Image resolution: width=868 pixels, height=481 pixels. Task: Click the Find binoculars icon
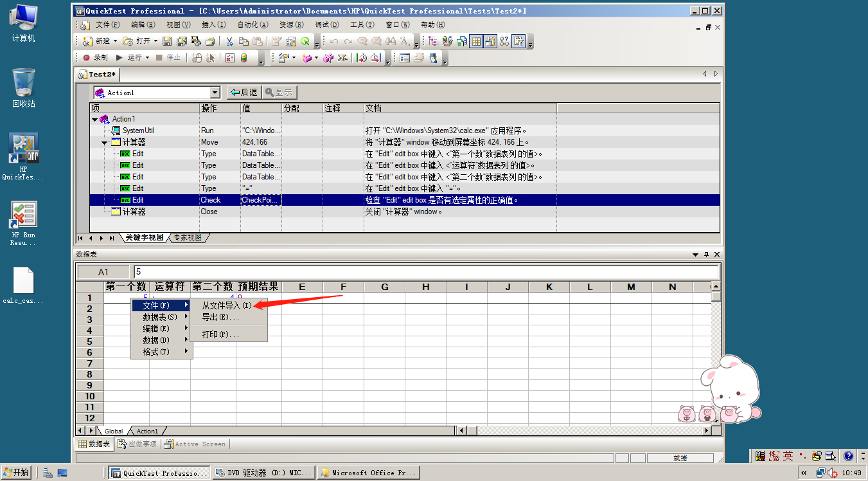point(391,41)
